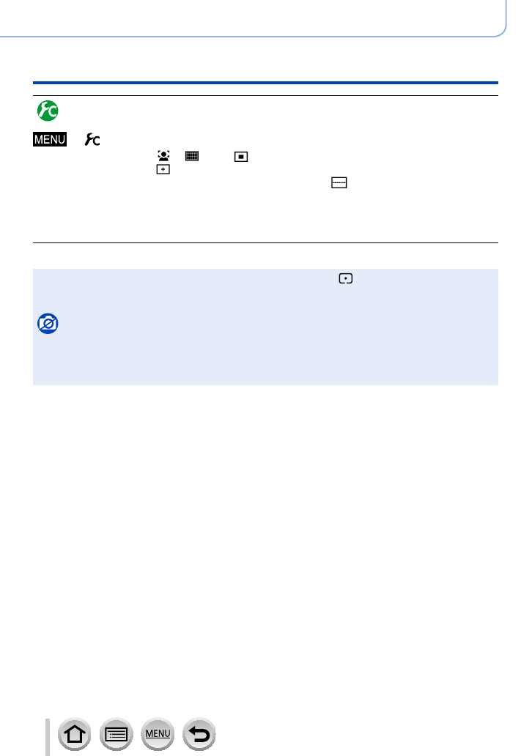Viewport: 532px width, 756px height.
Task: Select the multi-area grid autofocus icon
Action: click(192, 156)
